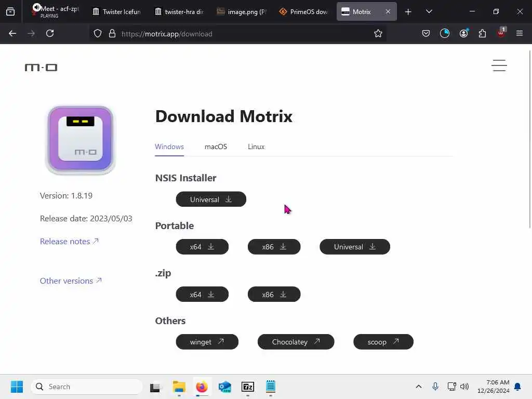532x399 pixels.
Task: Open 7-Zip from the taskbar
Action: (248, 387)
